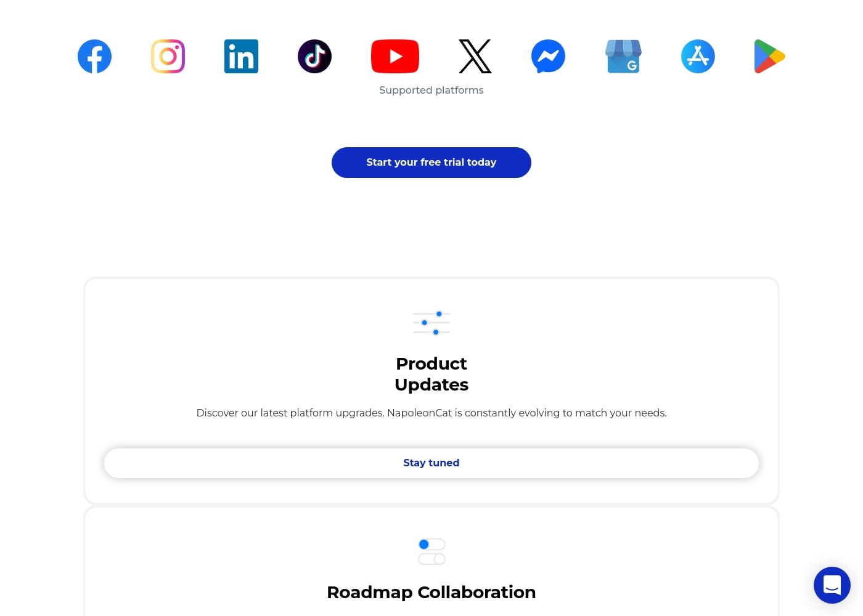
Task: Select the YouTube play logo
Action: 395,56
